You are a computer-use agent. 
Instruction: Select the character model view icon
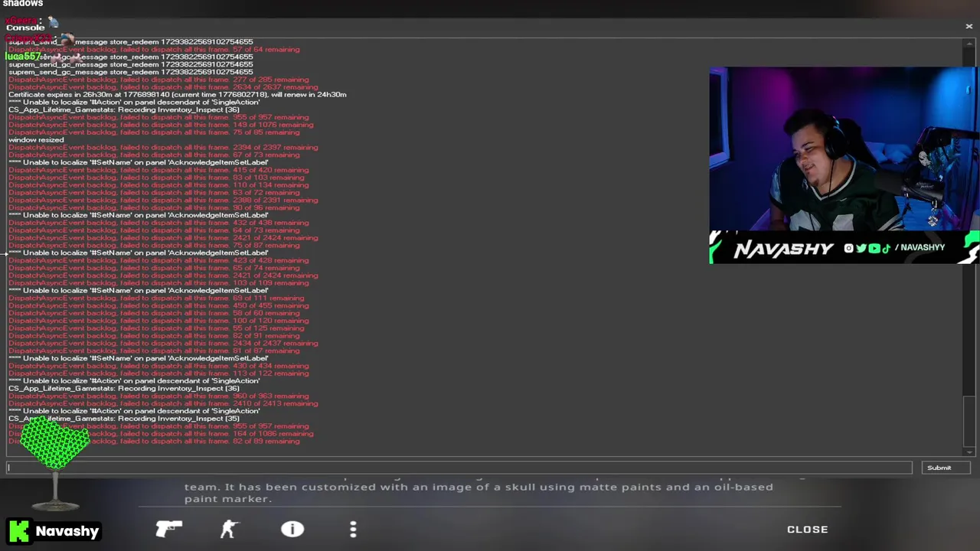tap(229, 529)
